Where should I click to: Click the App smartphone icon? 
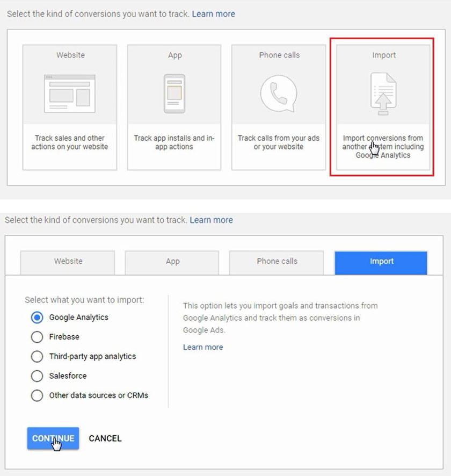click(x=174, y=94)
